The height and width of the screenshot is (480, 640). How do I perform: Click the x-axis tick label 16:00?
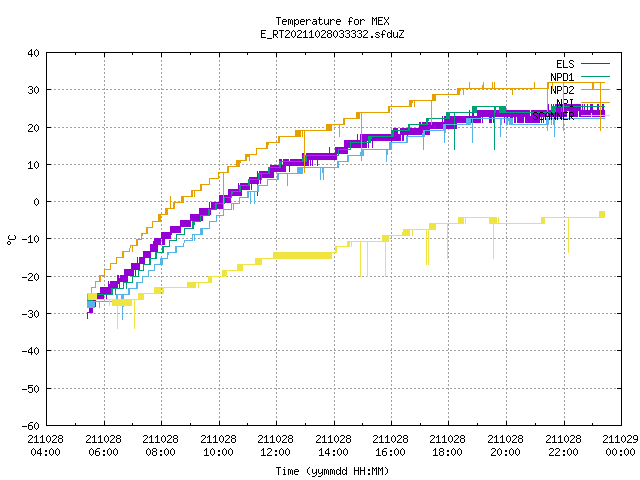[x=391, y=452]
